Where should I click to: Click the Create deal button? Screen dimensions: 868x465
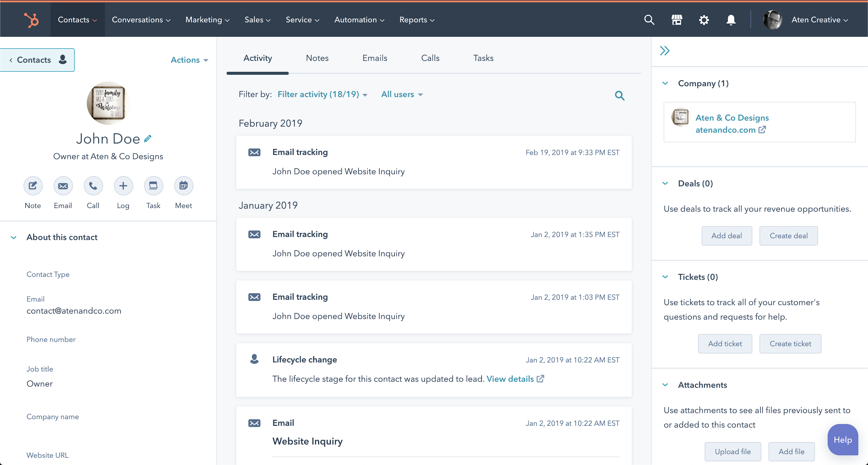pos(788,235)
